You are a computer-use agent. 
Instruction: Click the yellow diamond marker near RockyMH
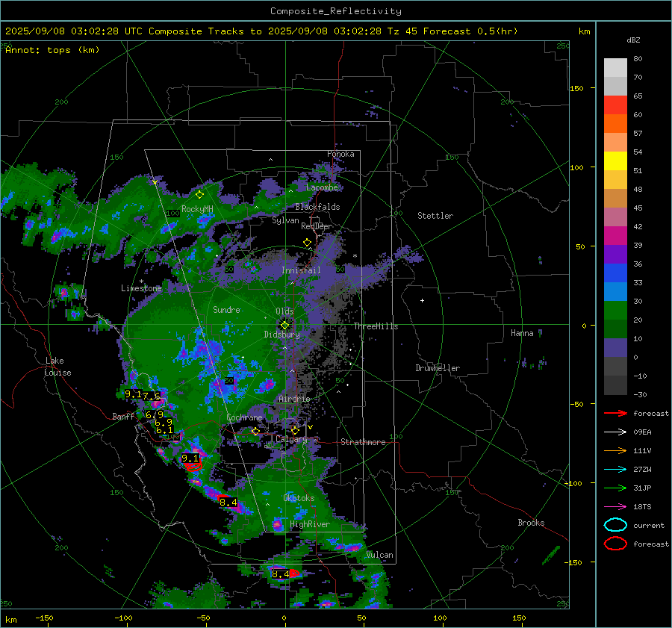point(199,195)
